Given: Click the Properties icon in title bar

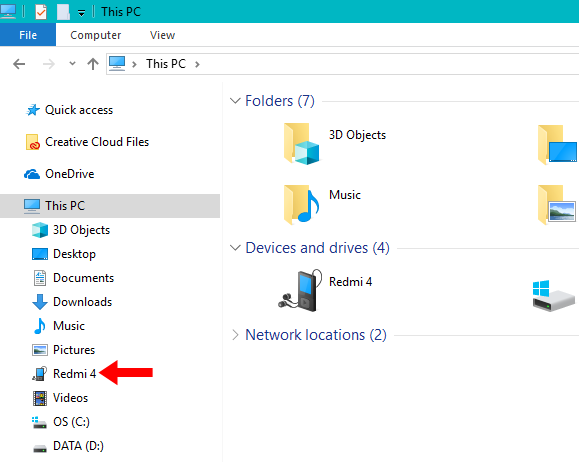Looking at the screenshot, I should pos(41,12).
